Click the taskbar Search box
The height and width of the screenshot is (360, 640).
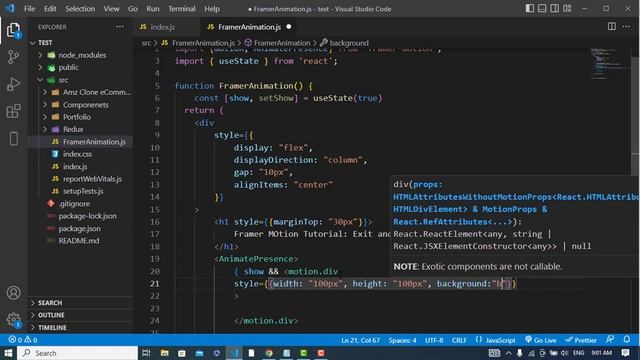[x=78, y=353]
